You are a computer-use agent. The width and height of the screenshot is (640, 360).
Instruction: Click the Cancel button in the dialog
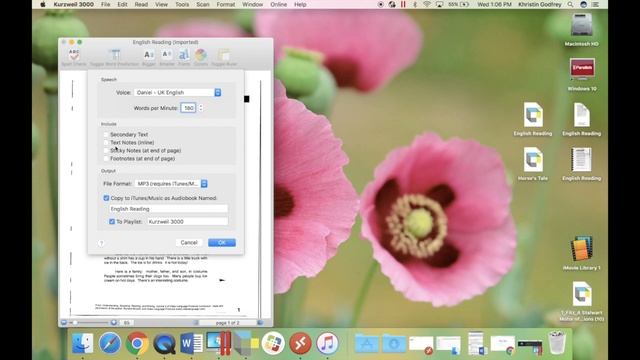coord(189,242)
